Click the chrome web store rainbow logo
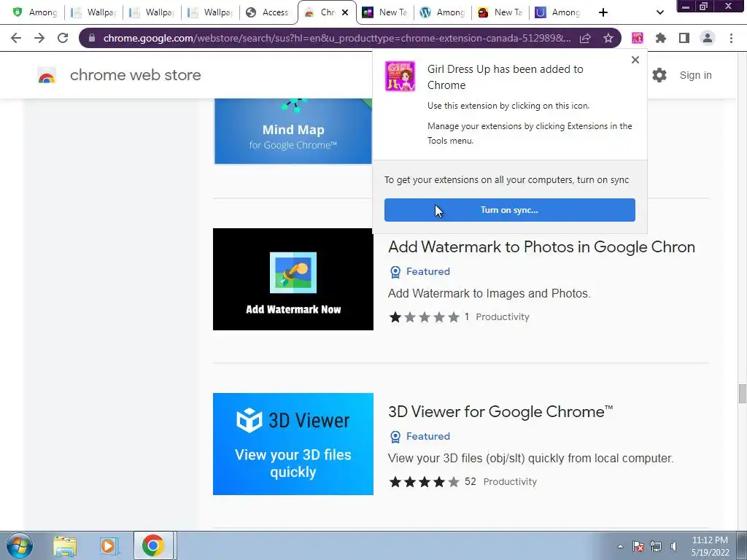 click(x=47, y=75)
